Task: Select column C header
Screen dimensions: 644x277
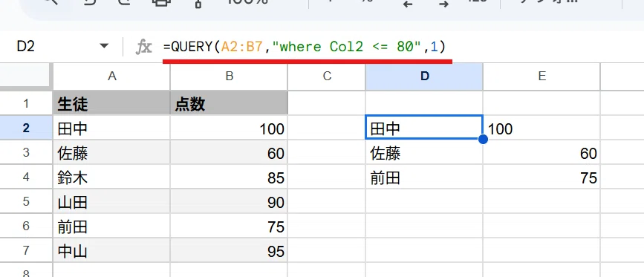Action: (x=327, y=76)
